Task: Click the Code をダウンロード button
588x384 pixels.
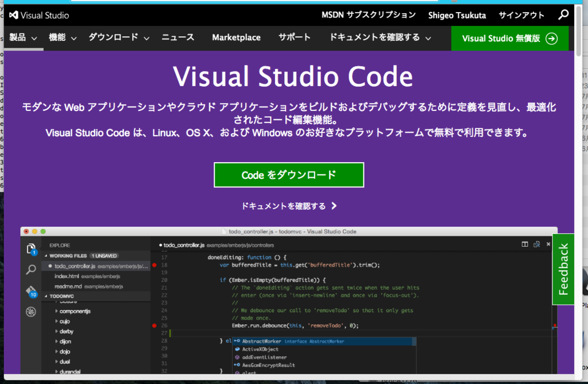Action: tap(289, 175)
